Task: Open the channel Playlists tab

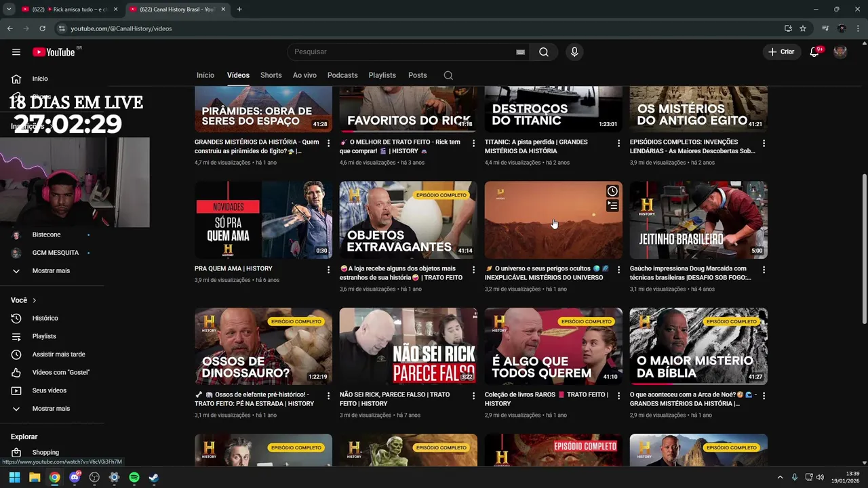Action: [x=382, y=75]
